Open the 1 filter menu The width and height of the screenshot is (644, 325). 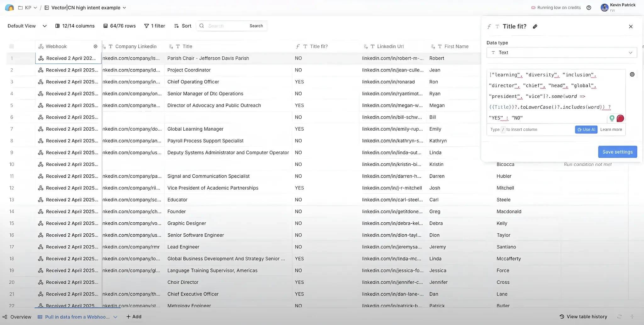tap(155, 26)
